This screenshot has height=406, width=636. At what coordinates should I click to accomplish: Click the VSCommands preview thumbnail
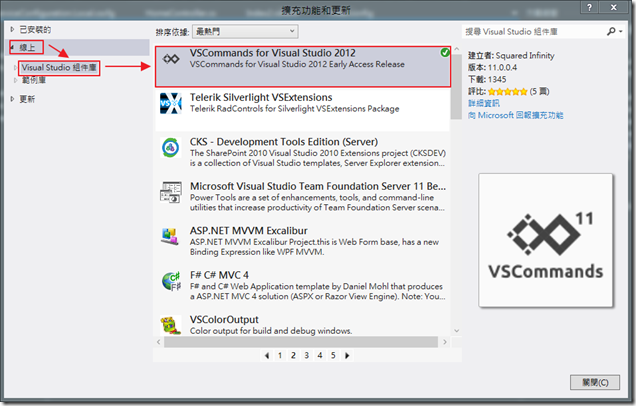tap(546, 240)
